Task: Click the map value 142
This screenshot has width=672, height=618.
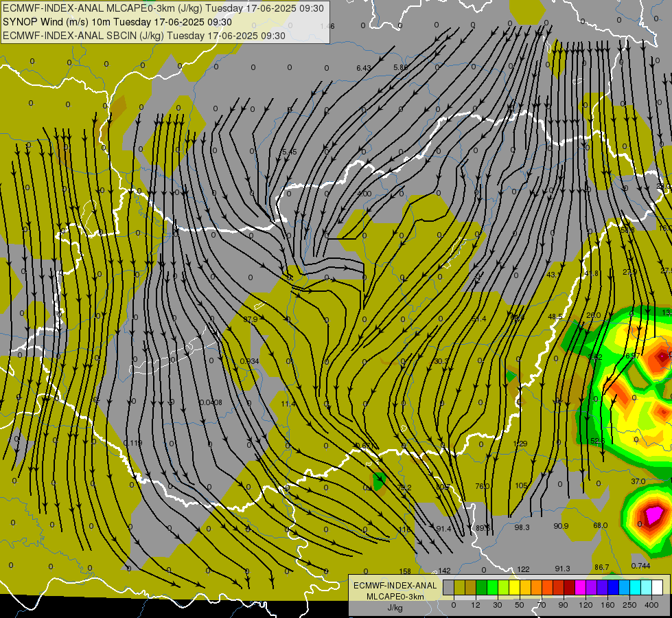Action: [444, 571]
